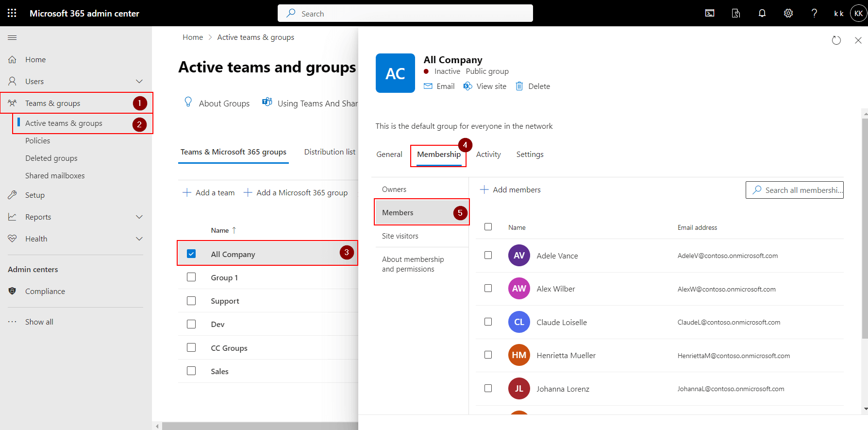The height and width of the screenshot is (430, 868).
Task: Click the Users person icon
Action: 13,81
